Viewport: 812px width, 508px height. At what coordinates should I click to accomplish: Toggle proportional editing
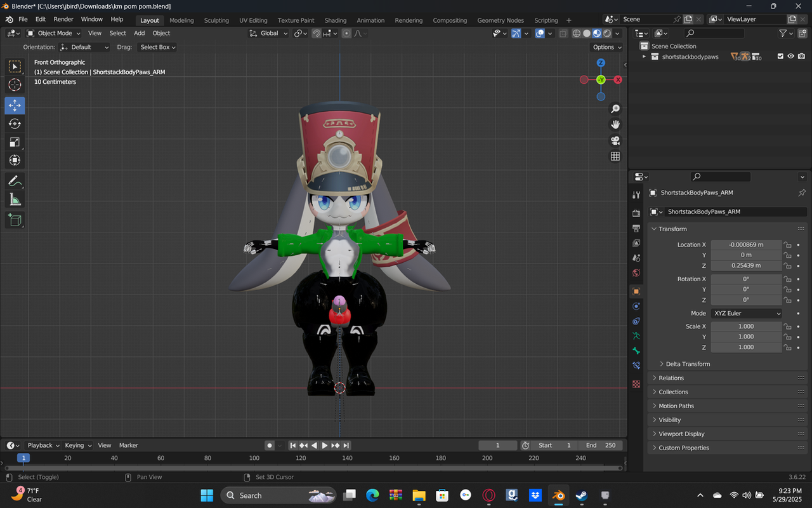pos(346,33)
